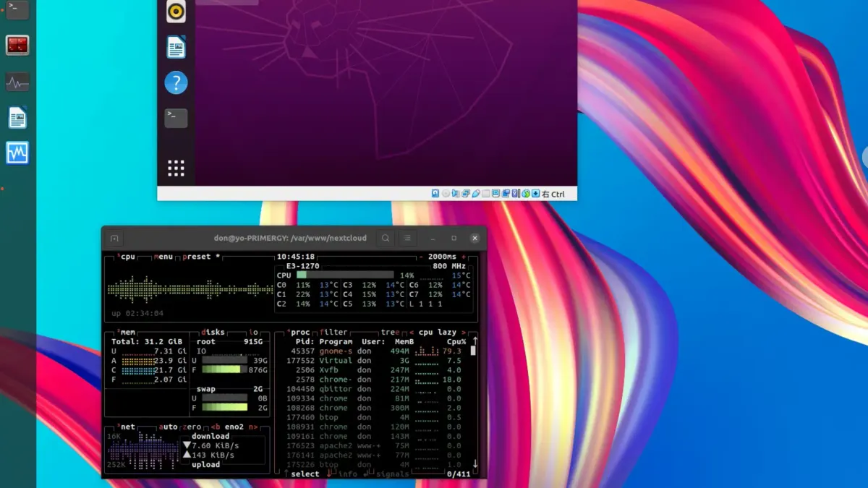868x488 pixels.
Task: Increase btop update interval with plus
Action: pyautogui.click(x=463, y=257)
